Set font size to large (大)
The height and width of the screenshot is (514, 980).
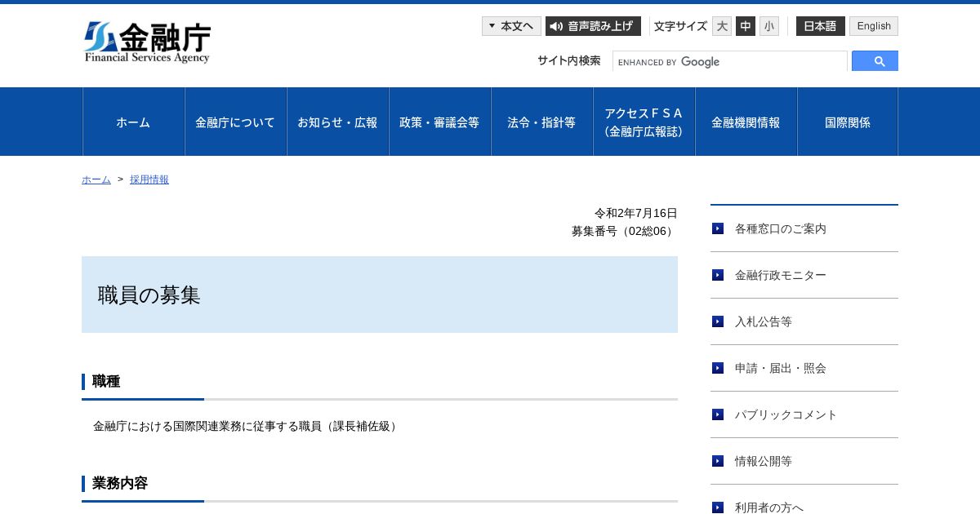point(722,26)
